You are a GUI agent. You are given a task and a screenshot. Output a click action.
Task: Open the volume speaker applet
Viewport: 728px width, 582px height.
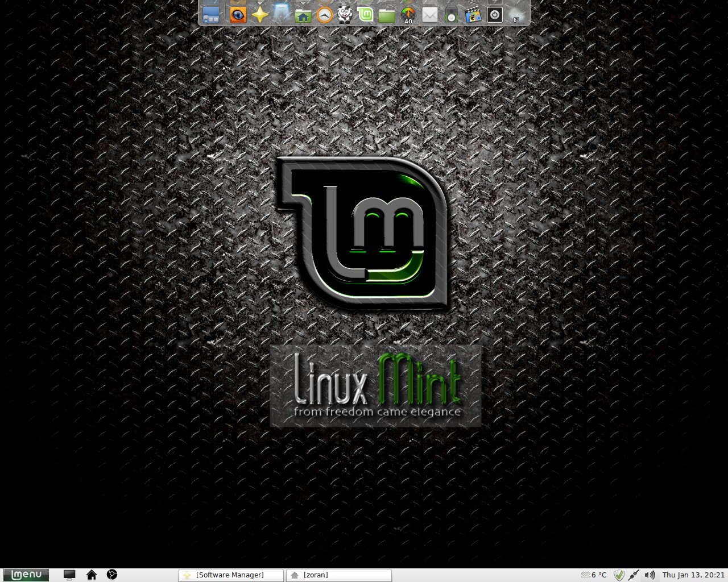point(650,575)
